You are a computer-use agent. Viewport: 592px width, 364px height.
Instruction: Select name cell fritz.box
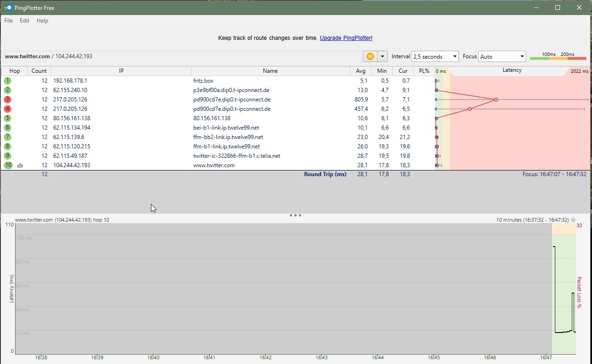(203, 81)
